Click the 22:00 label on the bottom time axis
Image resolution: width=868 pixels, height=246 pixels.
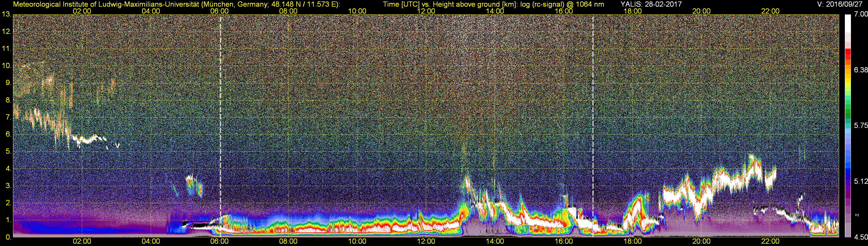[770, 241]
